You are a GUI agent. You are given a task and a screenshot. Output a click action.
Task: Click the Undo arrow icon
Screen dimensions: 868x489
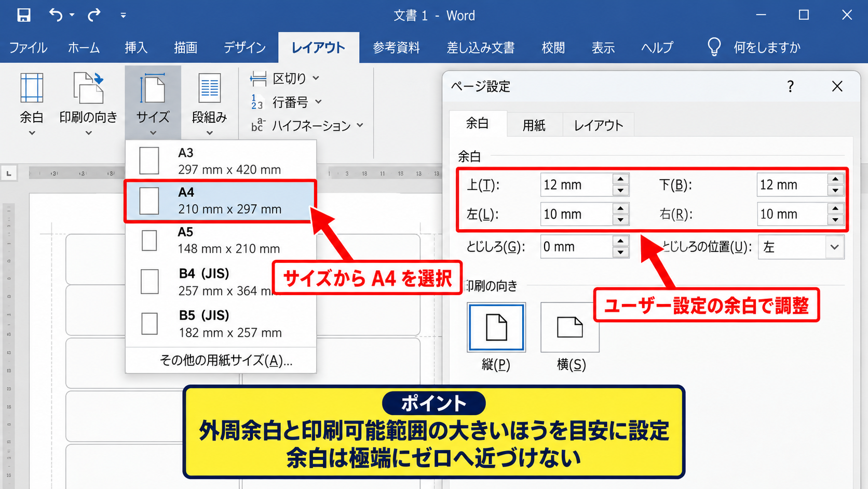click(x=56, y=15)
